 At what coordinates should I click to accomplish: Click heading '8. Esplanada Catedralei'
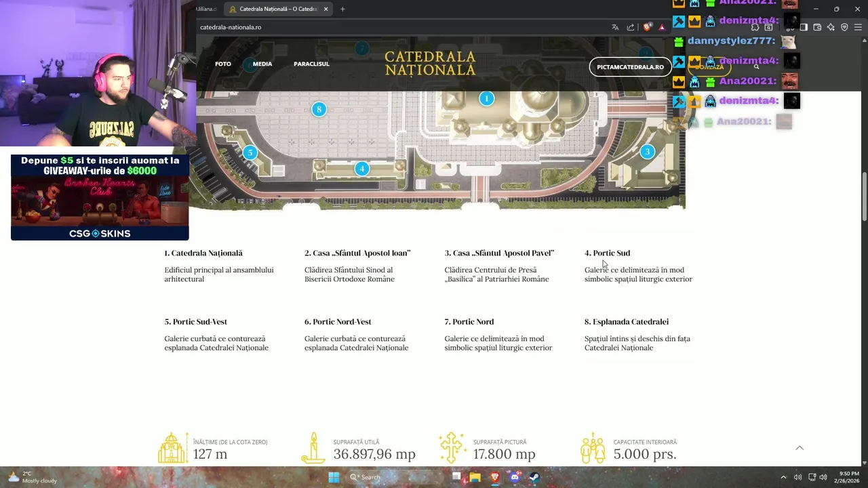[627, 322]
